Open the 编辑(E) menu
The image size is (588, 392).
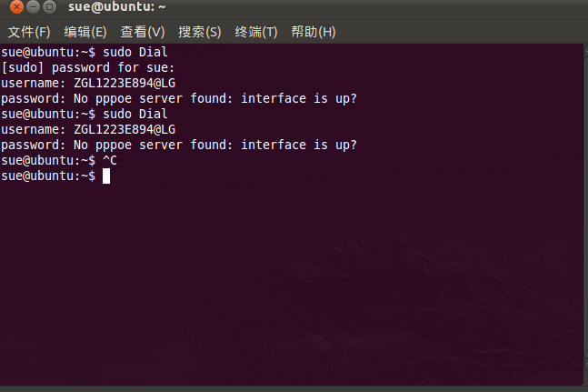pos(85,32)
